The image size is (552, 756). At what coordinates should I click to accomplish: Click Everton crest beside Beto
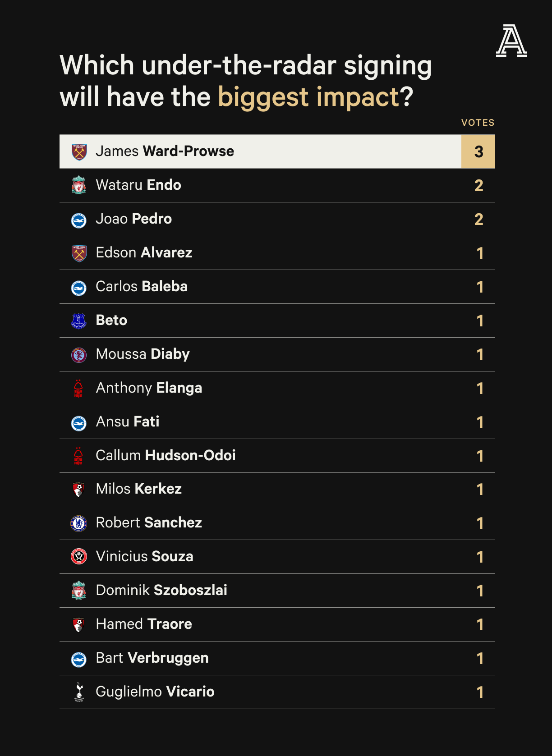tap(79, 321)
